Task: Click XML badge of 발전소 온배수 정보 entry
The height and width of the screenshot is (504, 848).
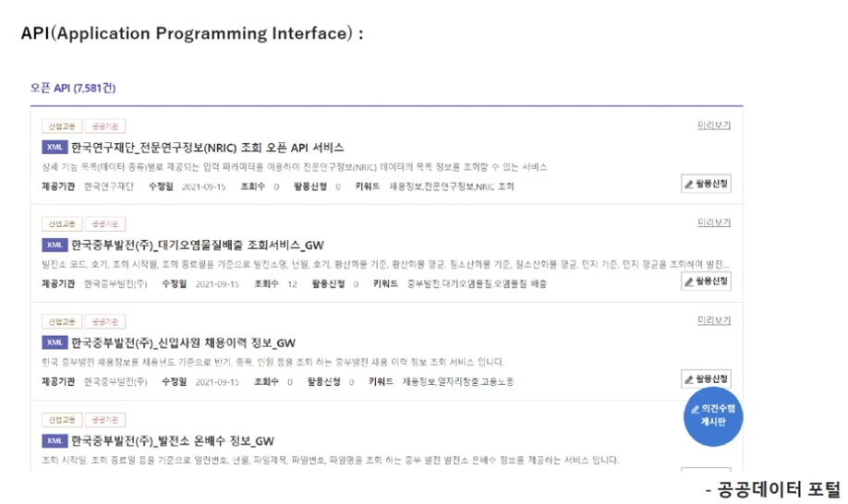Action: coord(55,441)
